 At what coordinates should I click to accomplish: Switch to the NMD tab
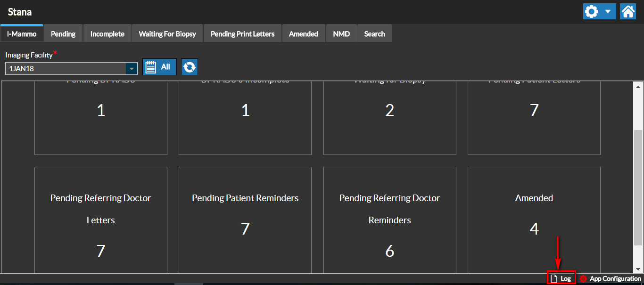coord(341,34)
